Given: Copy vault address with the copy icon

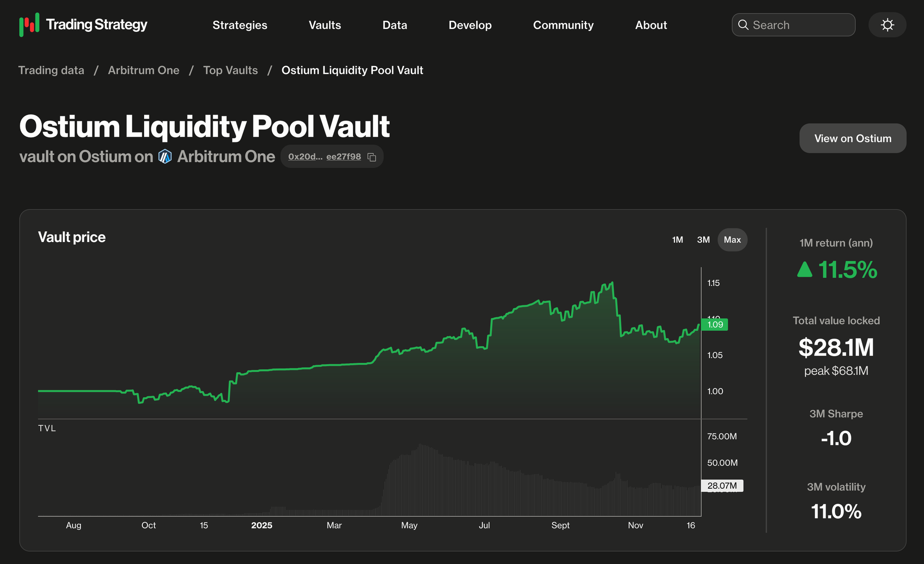Looking at the screenshot, I should tap(372, 157).
